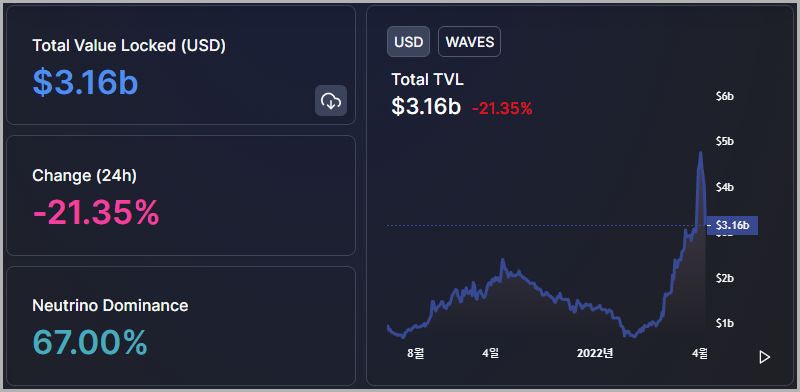
Task: Select the $3.16b price label marker
Action: [x=732, y=225]
